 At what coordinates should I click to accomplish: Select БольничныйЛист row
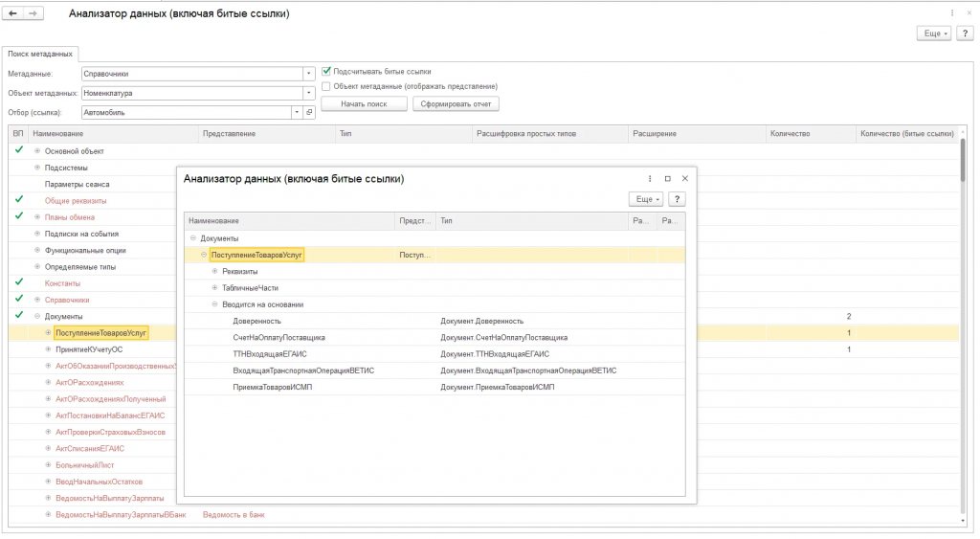84,465
